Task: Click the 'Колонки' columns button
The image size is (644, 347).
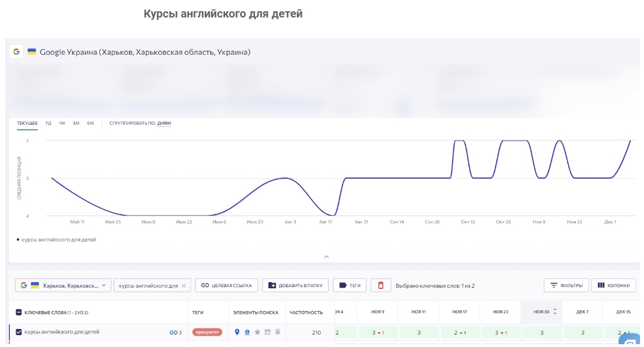Action: pos(614,285)
